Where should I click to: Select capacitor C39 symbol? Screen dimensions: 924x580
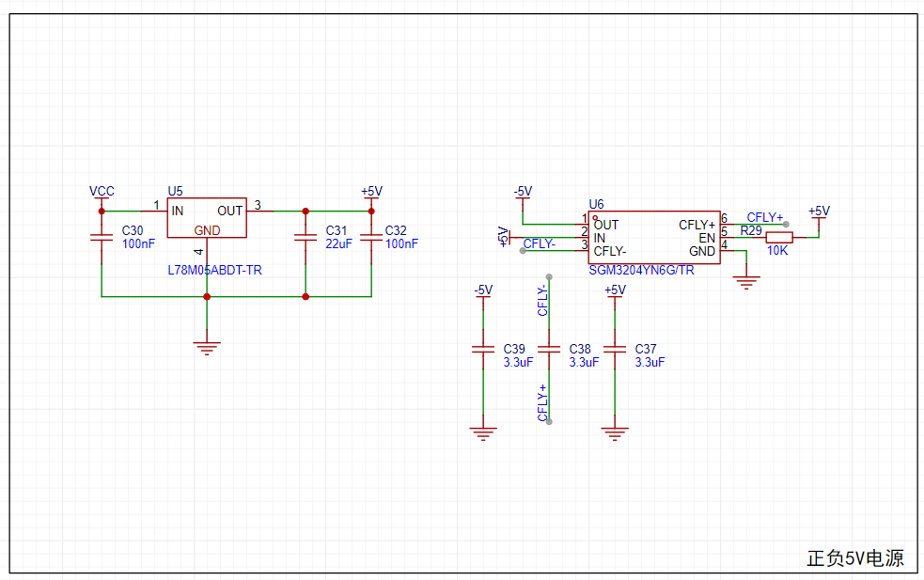483,349
